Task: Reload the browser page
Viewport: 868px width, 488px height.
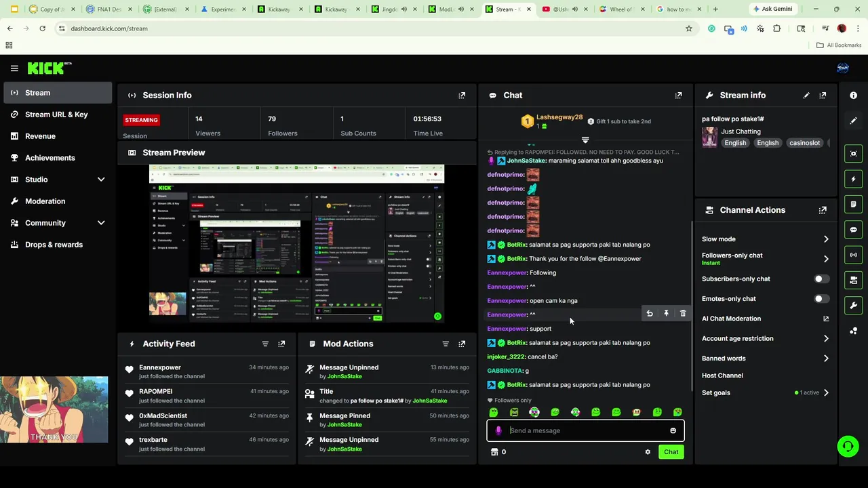Action: click(x=42, y=28)
